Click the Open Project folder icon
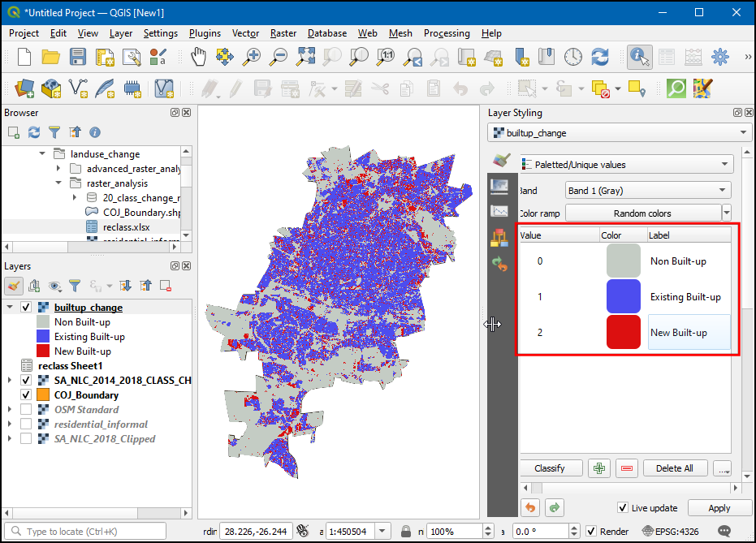 (51, 57)
